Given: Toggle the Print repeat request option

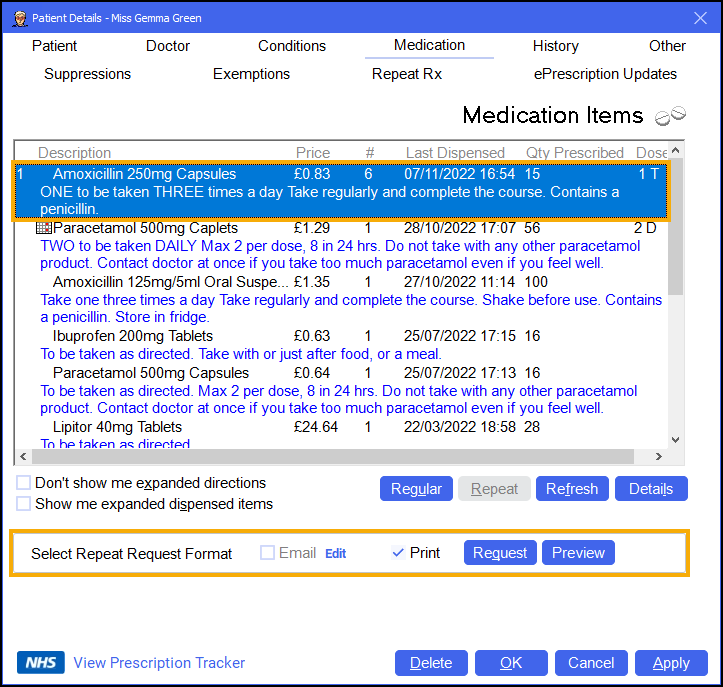Looking at the screenshot, I should [x=399, y=553].
